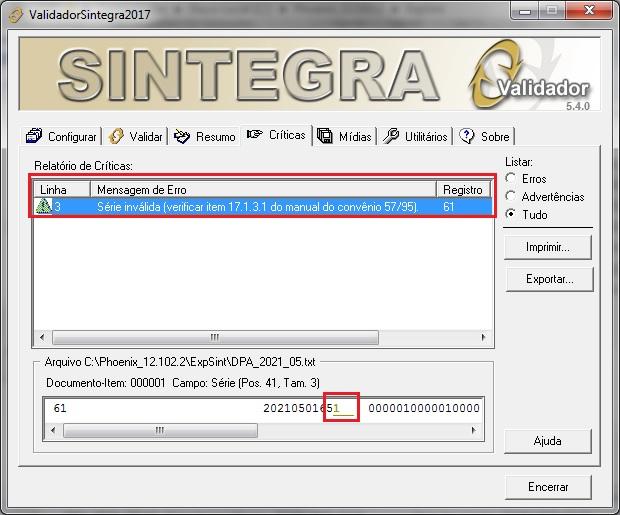Screen dimensions: 620x515
Task: Click the critiques list horizontal scrollbar thumb
Action: pyautogui.click(x=215, y=337)
